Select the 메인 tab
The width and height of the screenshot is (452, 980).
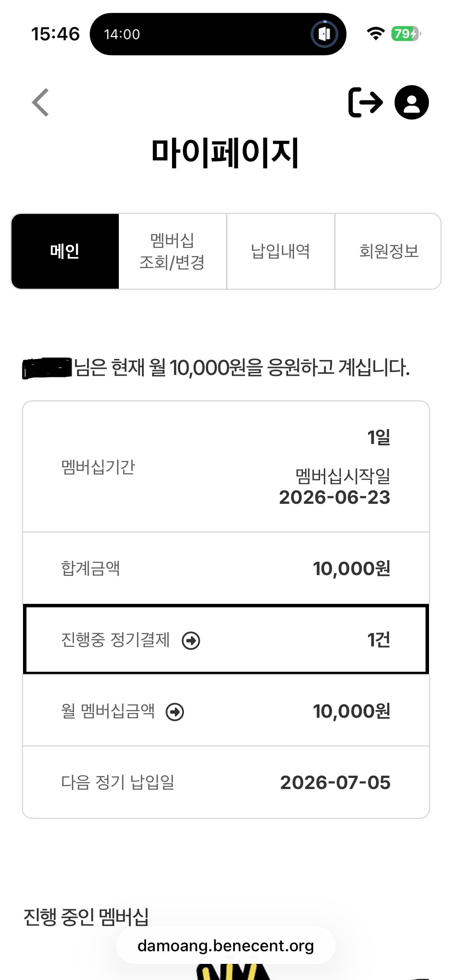65,251
